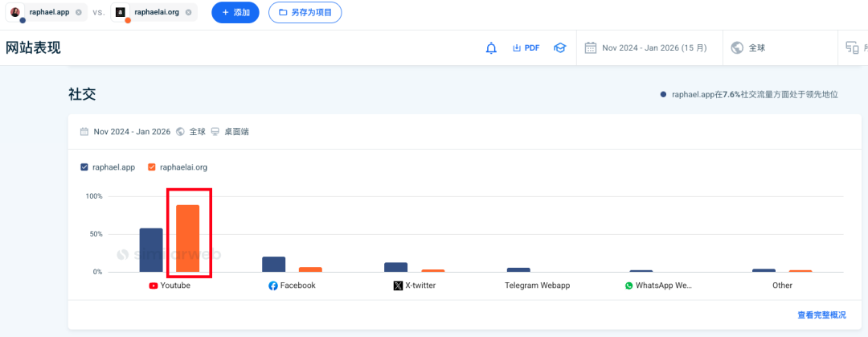Click the X-twitter logo icon
Viewport: 868px width, 337px height.
click(x=398, y=286)
